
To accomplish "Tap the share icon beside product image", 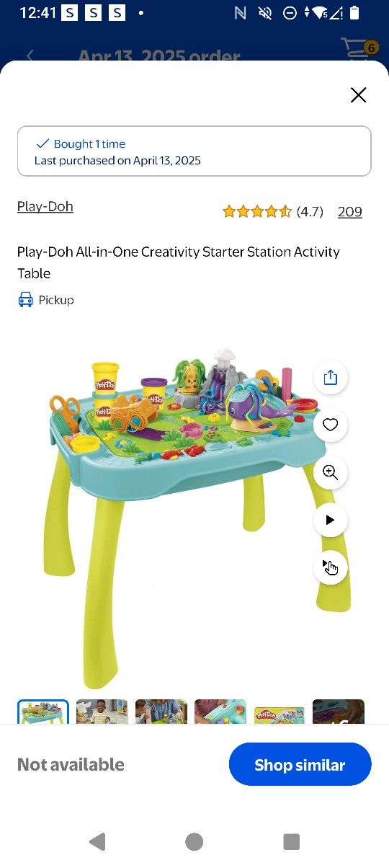I will tap(331, 377).
